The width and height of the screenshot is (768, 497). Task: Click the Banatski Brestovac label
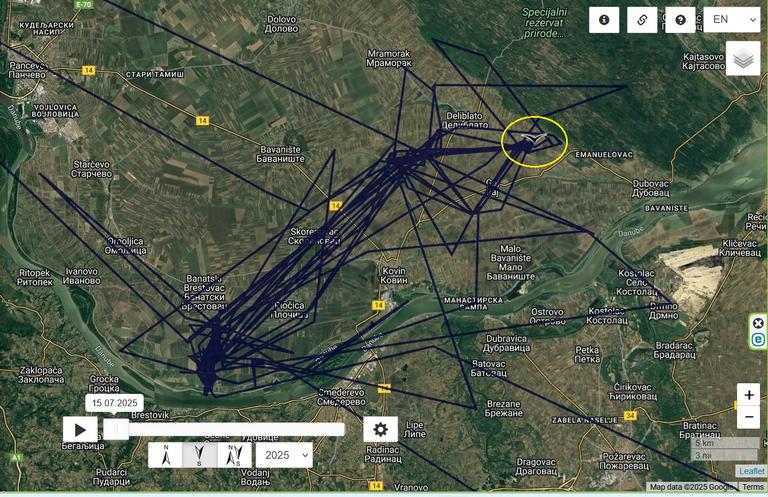[x=204, y=292]
